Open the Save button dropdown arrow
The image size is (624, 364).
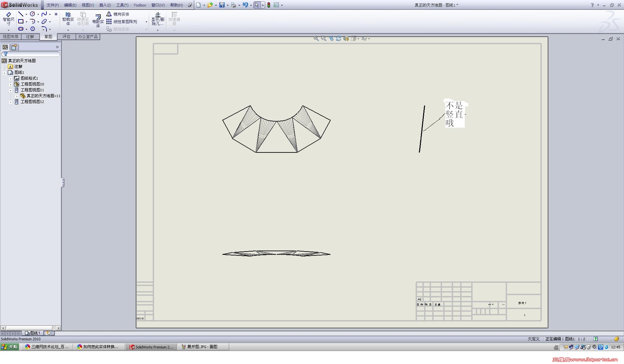click(227, 5)
